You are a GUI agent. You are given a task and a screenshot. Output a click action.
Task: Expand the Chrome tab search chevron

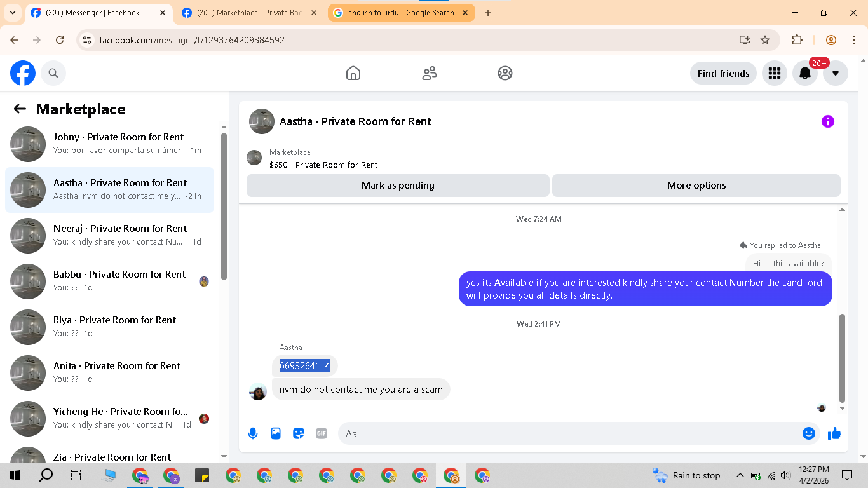click(13, 13)
